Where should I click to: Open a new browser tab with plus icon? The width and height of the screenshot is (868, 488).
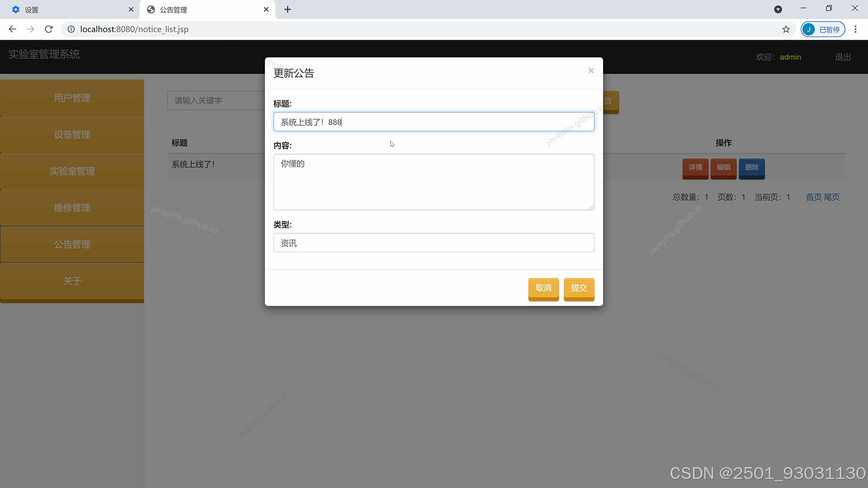(x=288, y=9)
